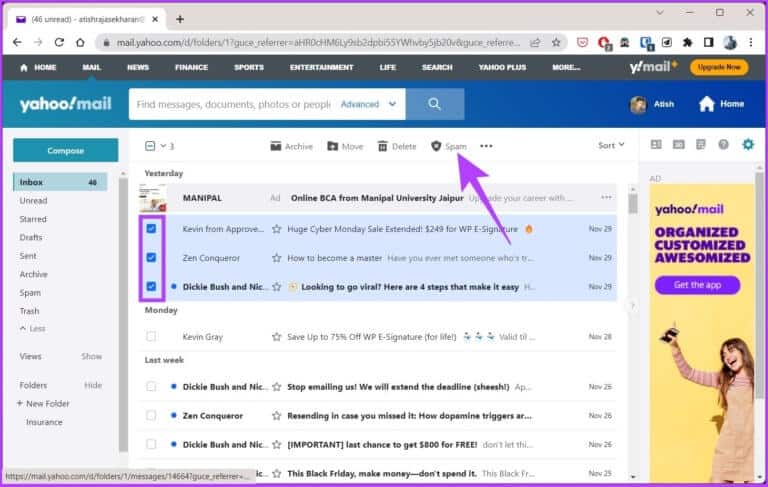Click the magnifier search button
Viewport: 768px width, 487px height.
[434, 104]
